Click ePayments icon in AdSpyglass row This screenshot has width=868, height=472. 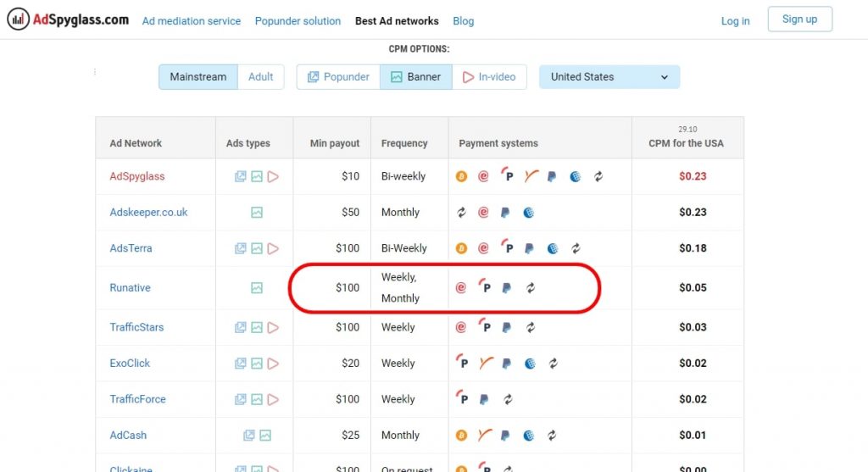click(x=483, y=176)
